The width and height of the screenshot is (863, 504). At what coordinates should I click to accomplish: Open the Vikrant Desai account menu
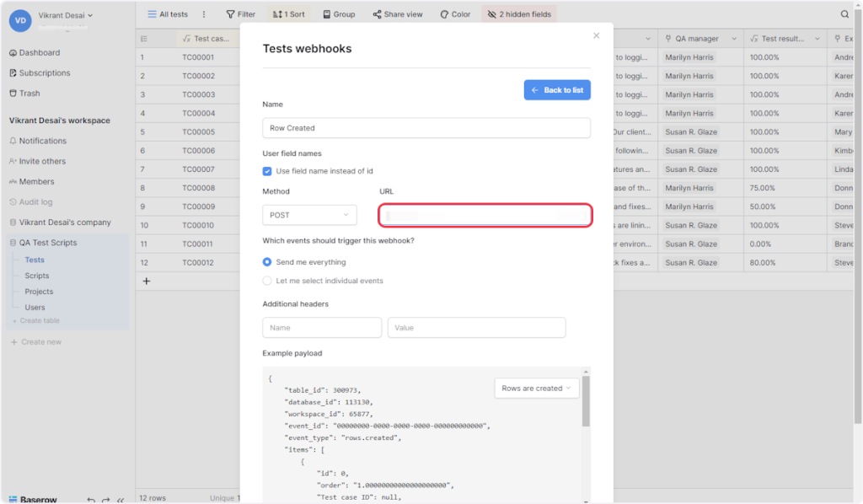(66, 15)
